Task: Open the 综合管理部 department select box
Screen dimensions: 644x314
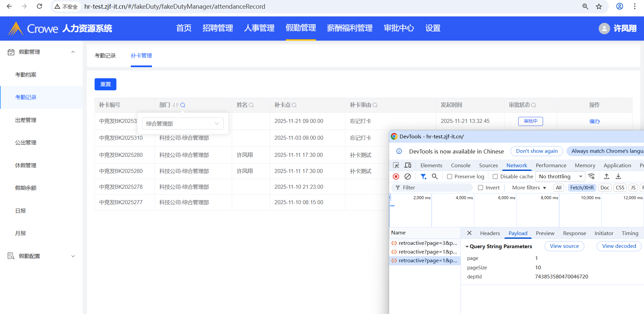Action: (183, 124)
